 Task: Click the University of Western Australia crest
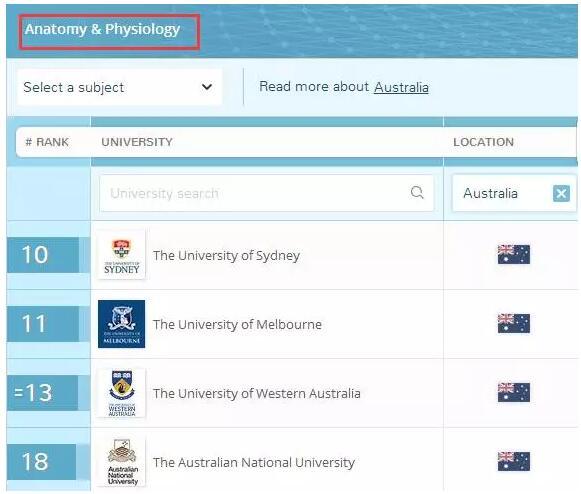[x=122, y=393]
